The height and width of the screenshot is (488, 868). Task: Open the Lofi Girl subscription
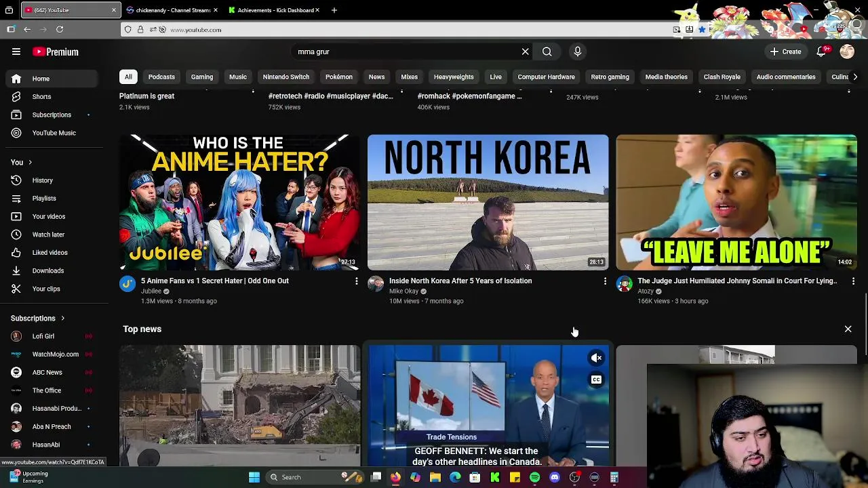[x=51, y=336]
